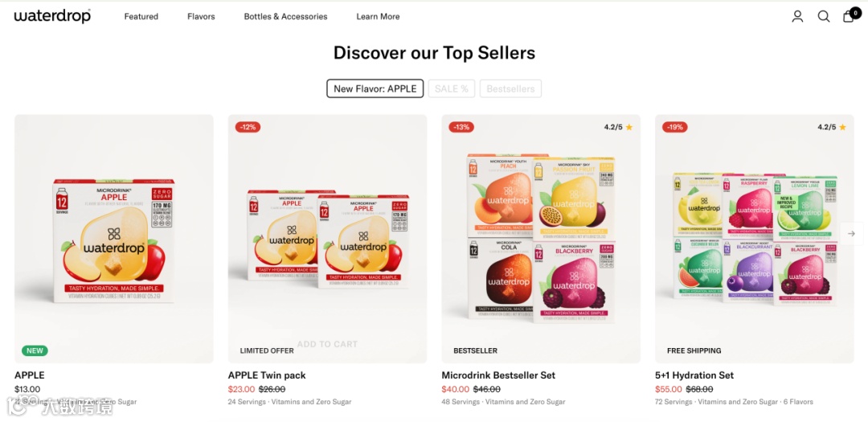Open the APPLE Twin pack product link
The width and height of the screenshot is (868, 422).
click(267, 375)
